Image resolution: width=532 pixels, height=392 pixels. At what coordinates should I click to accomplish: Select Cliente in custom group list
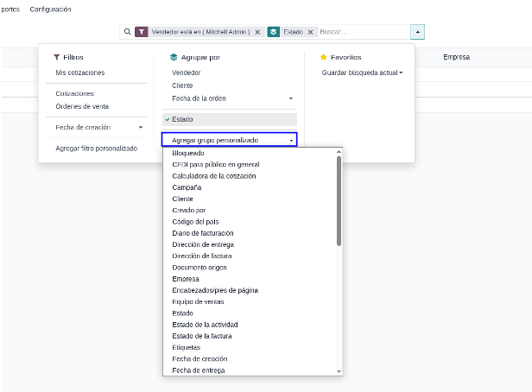pos(250,199)
